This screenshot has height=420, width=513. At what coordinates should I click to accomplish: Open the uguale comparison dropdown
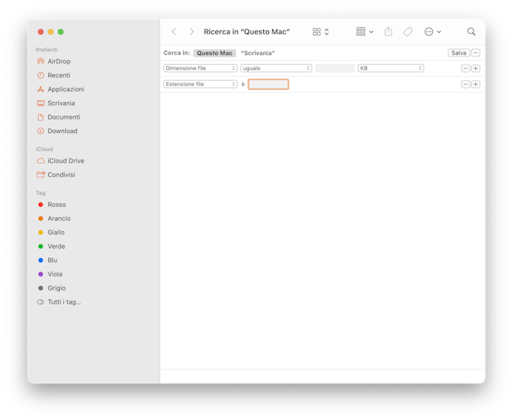276,68
